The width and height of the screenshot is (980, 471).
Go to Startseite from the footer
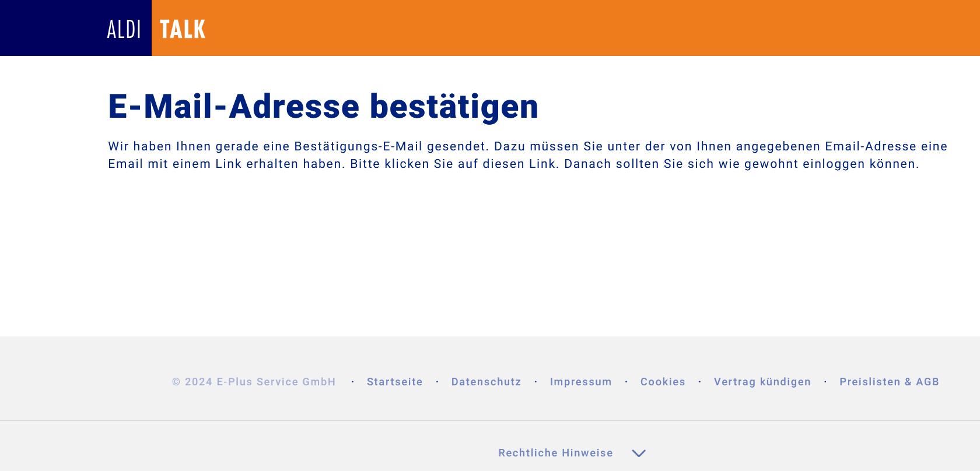click(394, 382)
